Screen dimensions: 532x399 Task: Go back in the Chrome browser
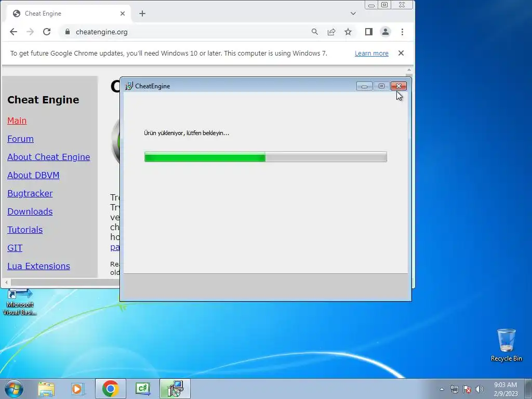(x=13, y=32)
